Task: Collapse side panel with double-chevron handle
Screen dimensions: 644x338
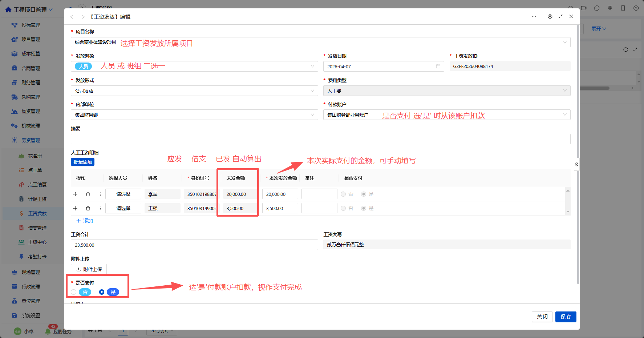Action: (x=576, y=164)
